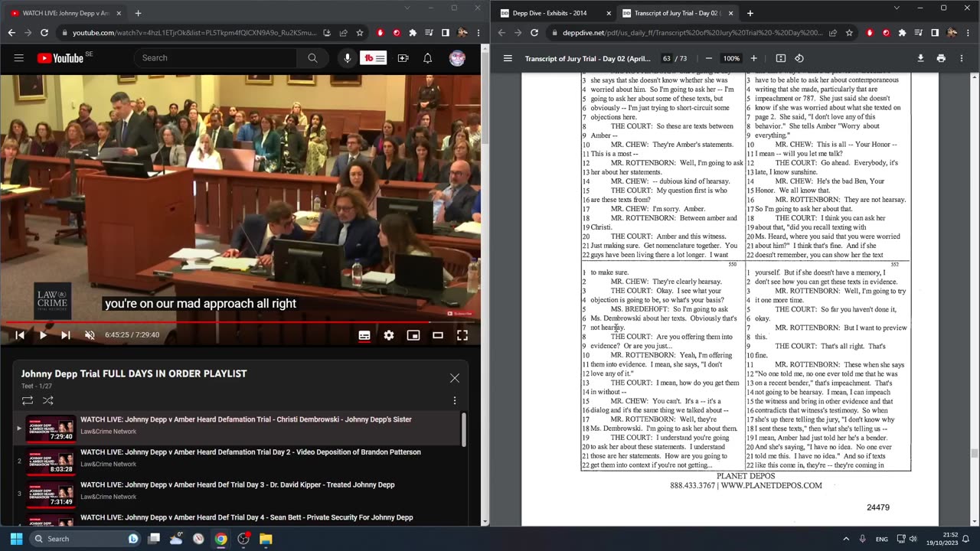Click the PDF fit to page button
This screenshot has width=980, height=551.
(780, 58)
